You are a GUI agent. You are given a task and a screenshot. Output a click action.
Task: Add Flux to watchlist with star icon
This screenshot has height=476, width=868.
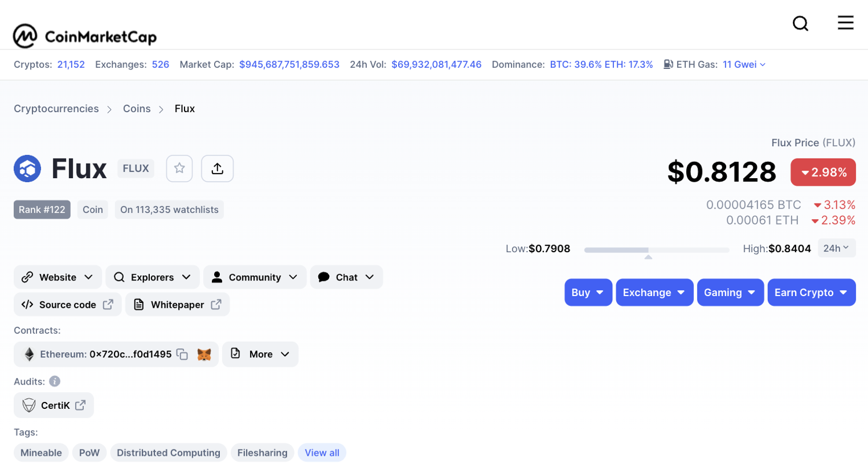pyautogui.click(x=179, y=168)
